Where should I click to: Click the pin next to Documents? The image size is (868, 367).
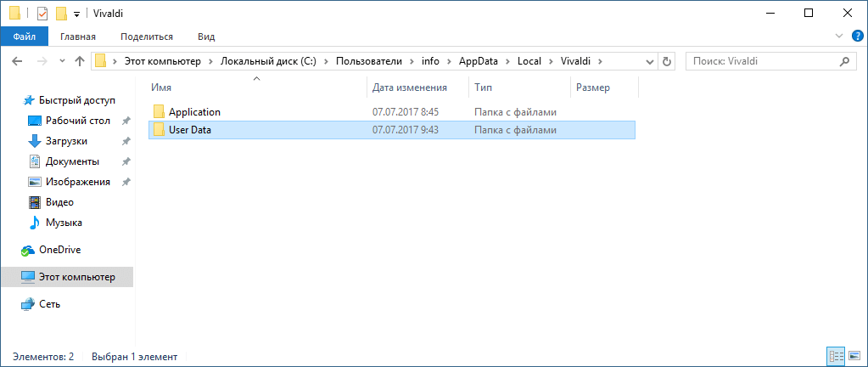click(x=126, y=162)
